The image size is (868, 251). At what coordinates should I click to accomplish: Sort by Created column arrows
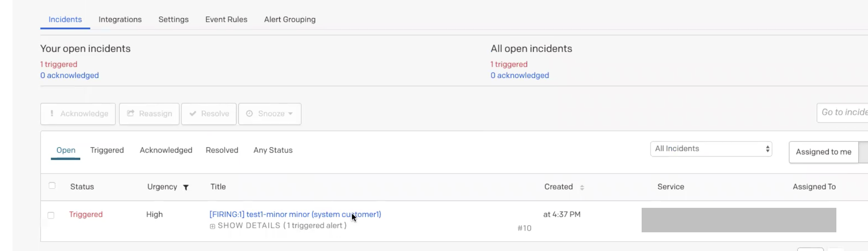coord(582,187)
